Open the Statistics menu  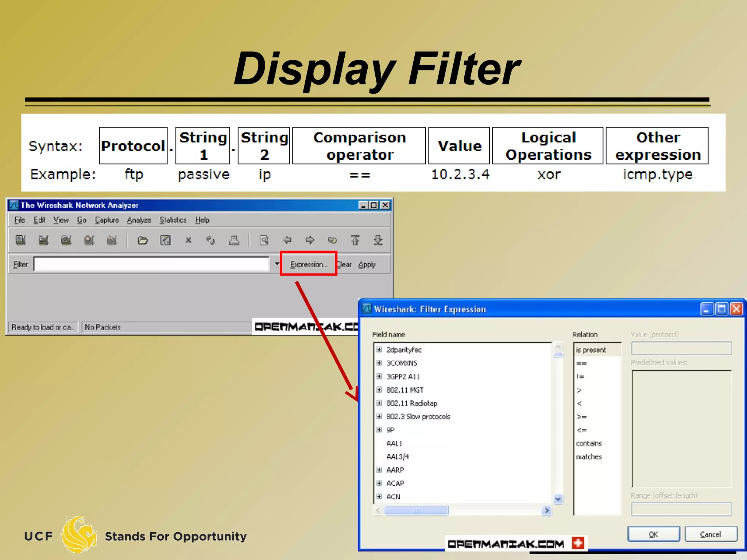(x=173, y=220)
